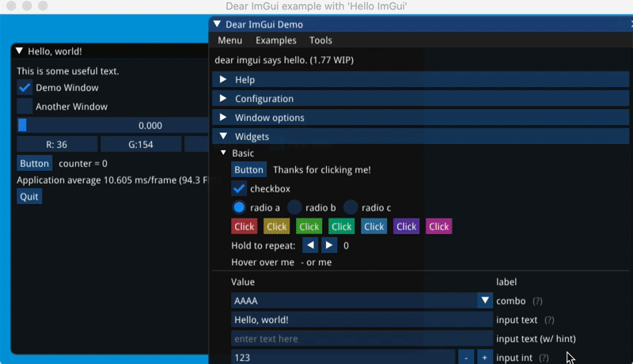The width and height of the screenshot is (633, 364).
Task: Click the magenta Click button
Action: (439, 226)
